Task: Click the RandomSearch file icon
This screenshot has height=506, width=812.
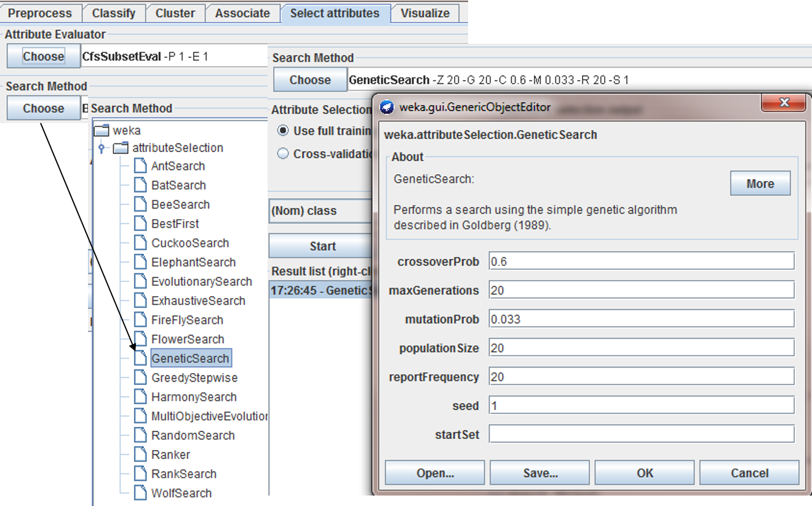Action: (140, 435)
